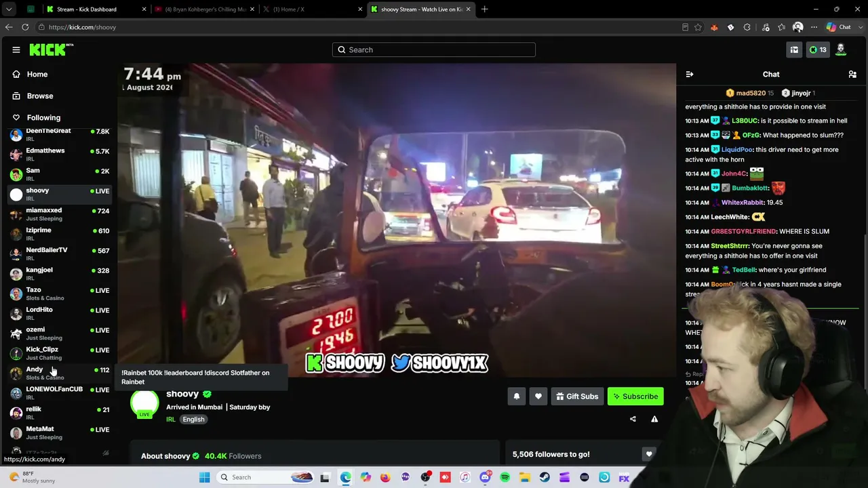
Task: Select Sam's channel in following list
Action: click(x=60, y=174)
